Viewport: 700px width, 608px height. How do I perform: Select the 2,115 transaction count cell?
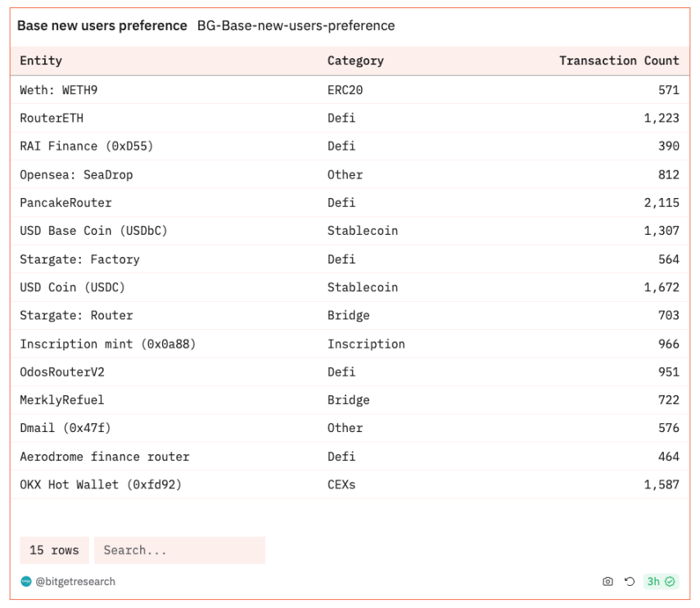(x=662, y=203)
